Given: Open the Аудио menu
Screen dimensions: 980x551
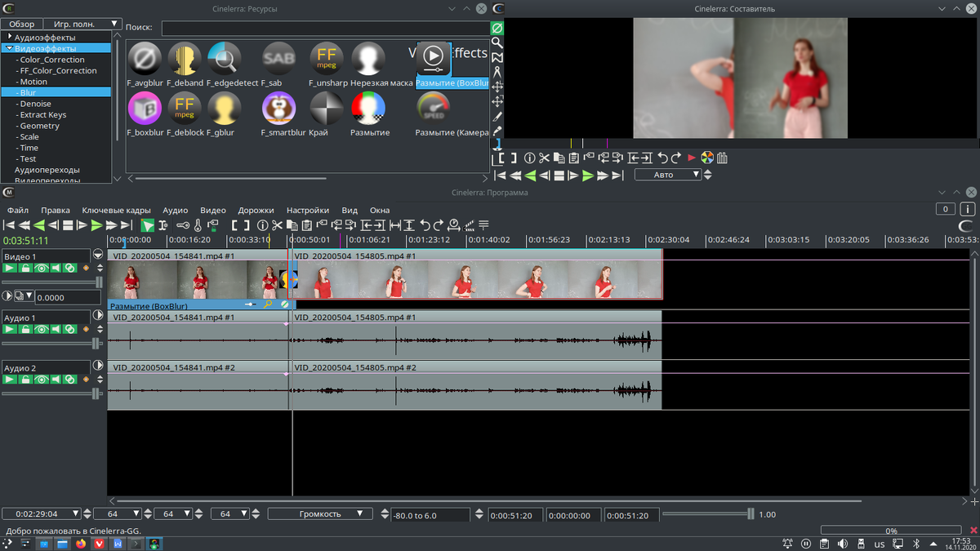Looking at the screenshot, I should click(175, 210).
